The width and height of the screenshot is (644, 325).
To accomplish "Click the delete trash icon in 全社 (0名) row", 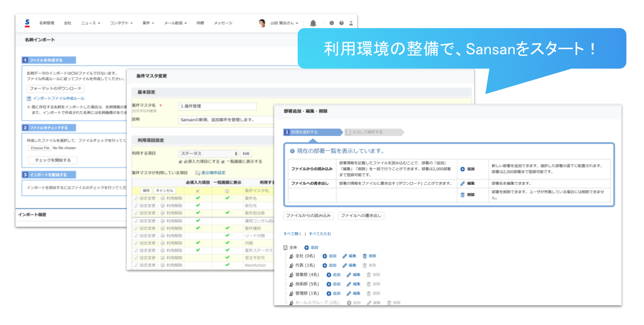I will [x=365, y=256].
